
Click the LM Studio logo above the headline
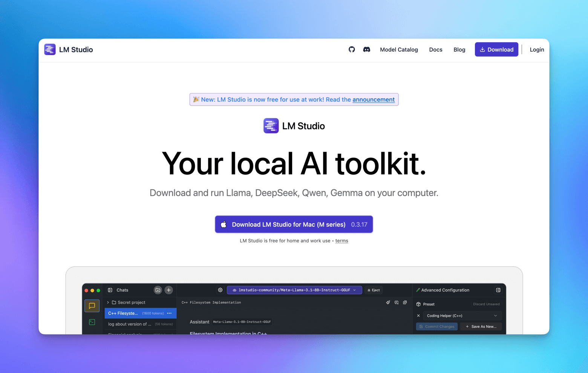(294, 126)
